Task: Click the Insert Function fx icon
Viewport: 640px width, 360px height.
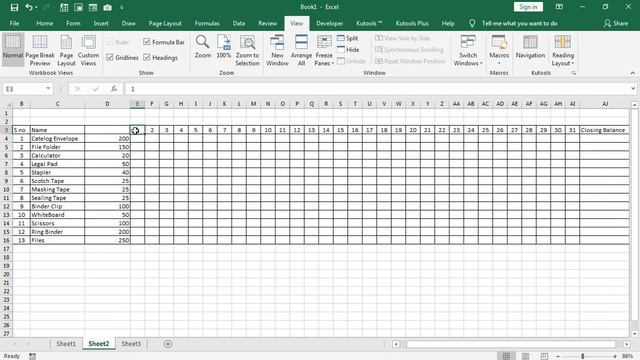Action: pyautogui.click(x=114, y=89)
